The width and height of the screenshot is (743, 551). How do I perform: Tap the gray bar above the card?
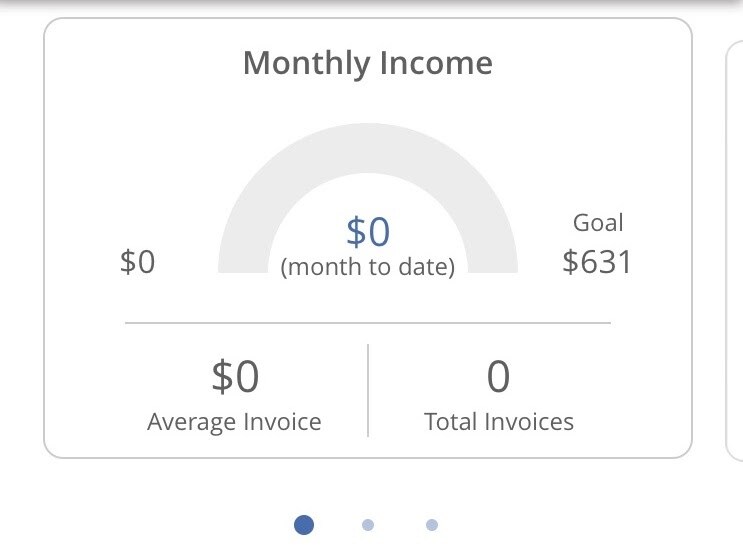(371, 4)
